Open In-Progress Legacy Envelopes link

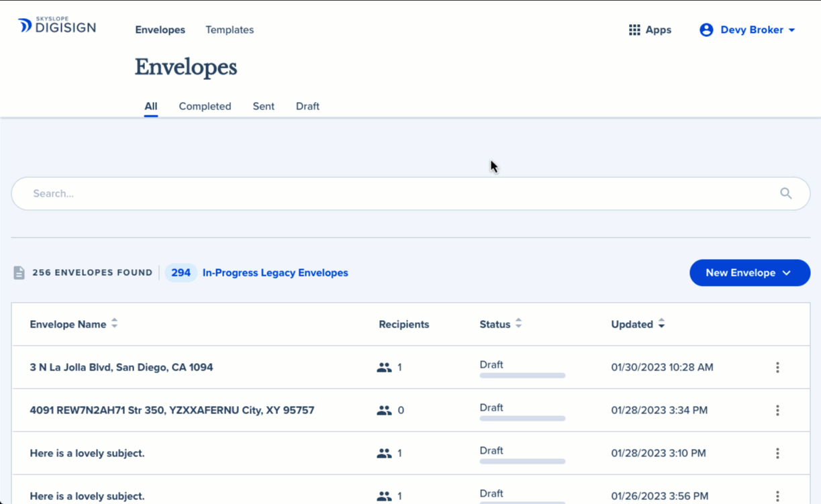[x=275, y=272]
